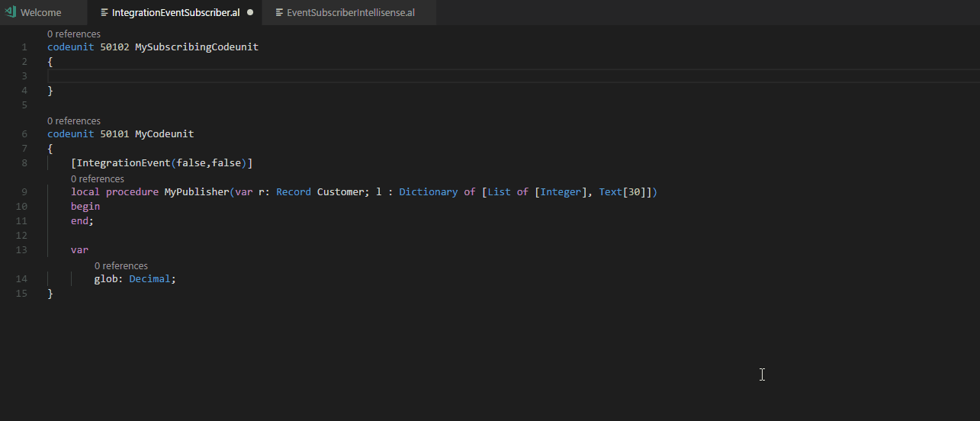Image resolution: width=980 pixels, height=421 pixels.
Task: Click the references lens above MyPublisher procedure
Action: (x=97, y=179)
